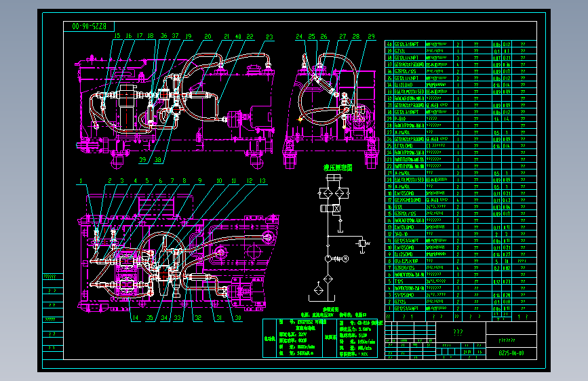Screen dimensions: 588x381
Task: Click the mirrored drawing number box at the sheet corner
Action: pyautogui.click(x=89, y=26)
